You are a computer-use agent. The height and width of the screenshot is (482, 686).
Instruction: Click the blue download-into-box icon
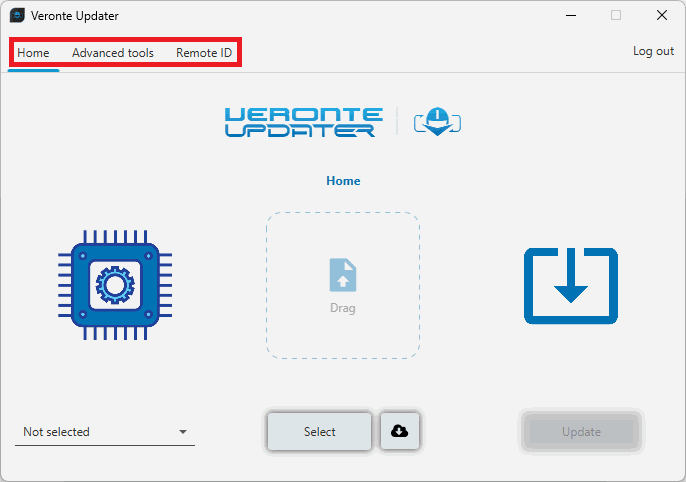571,286
